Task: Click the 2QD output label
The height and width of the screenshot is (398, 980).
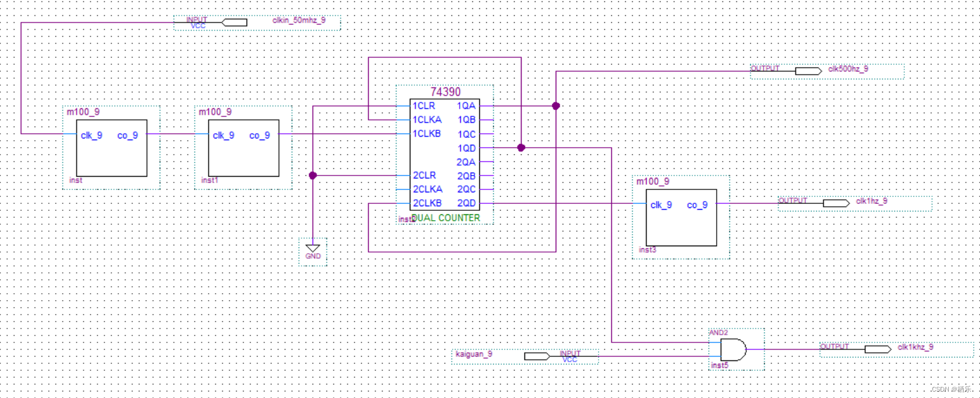Action: (467, 203)
